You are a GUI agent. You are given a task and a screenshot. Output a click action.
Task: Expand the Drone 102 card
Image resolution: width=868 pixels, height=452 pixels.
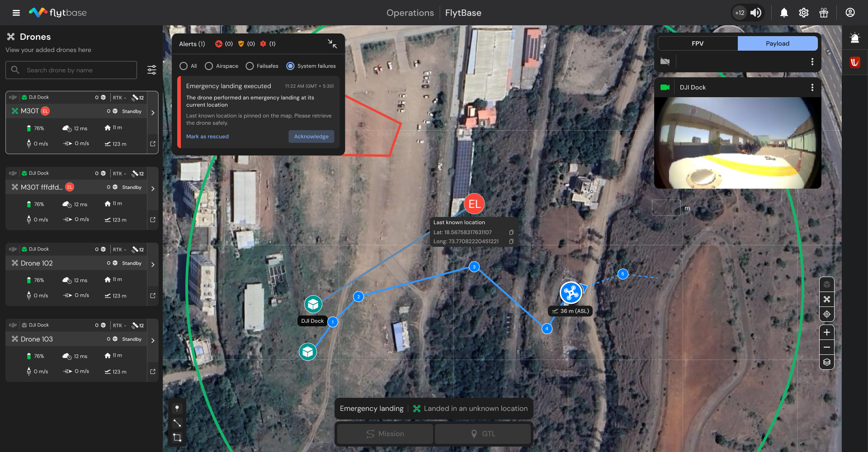[153, 264]
